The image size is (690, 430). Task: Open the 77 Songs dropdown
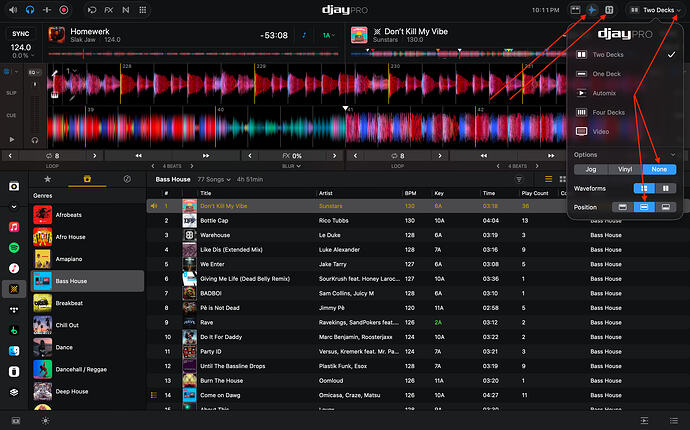214,179
